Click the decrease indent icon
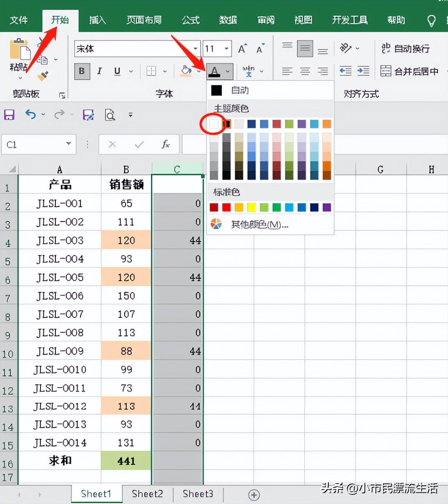 345,71
